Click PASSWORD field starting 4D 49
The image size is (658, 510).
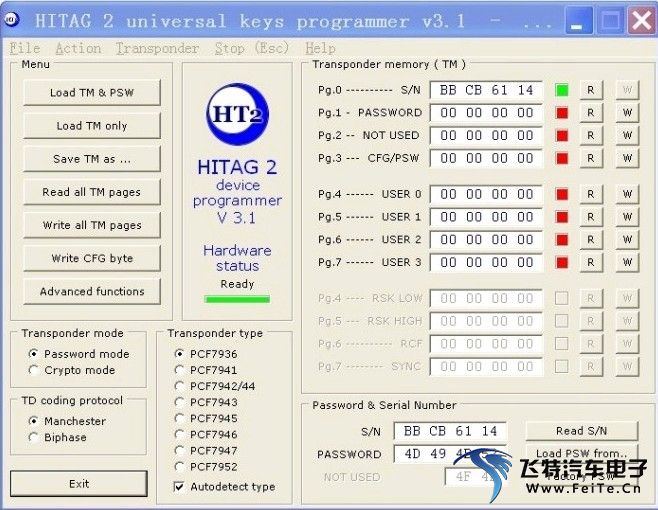[x=450, y=453]
